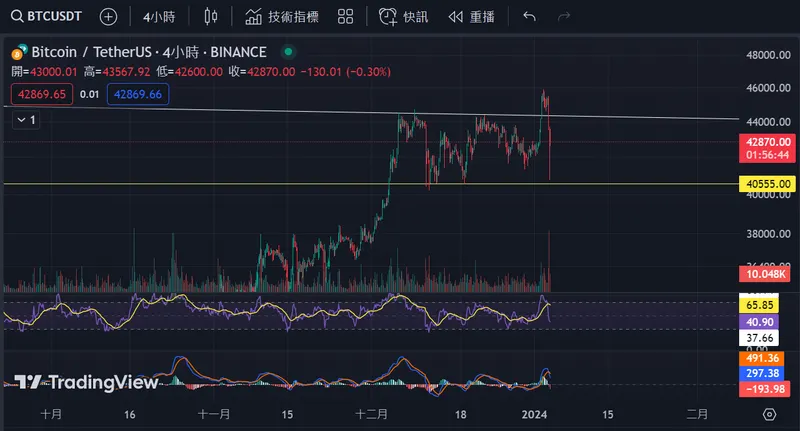Click the blue buy price 42869.66
Image resolution: width=800 pixels, height=431 pixels.
coord(138,94)
